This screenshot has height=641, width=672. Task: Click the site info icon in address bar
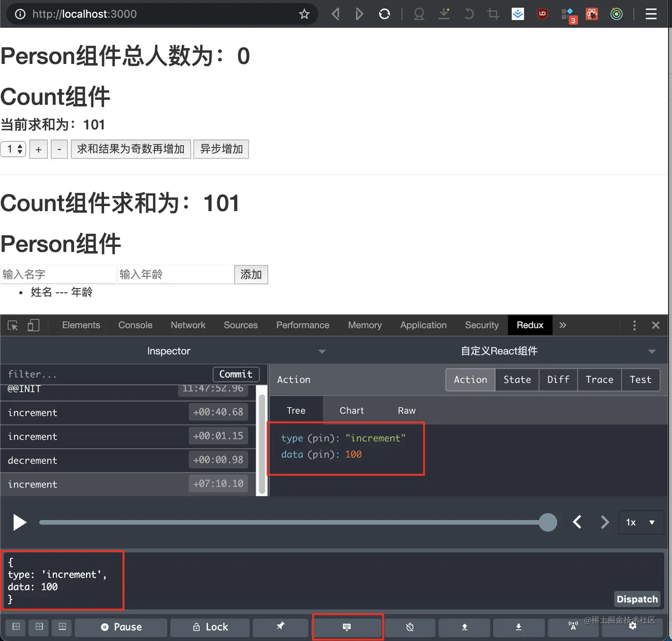20,14
